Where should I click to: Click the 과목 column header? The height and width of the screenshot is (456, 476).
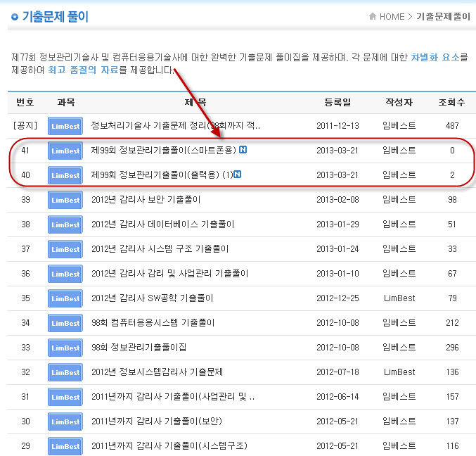coord(66,102)
